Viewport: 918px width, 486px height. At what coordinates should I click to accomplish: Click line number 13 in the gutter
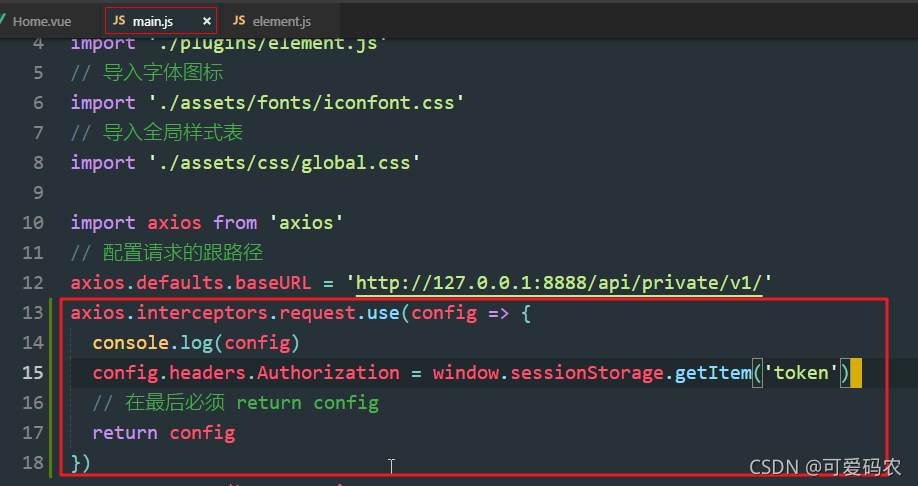(33, 313)
